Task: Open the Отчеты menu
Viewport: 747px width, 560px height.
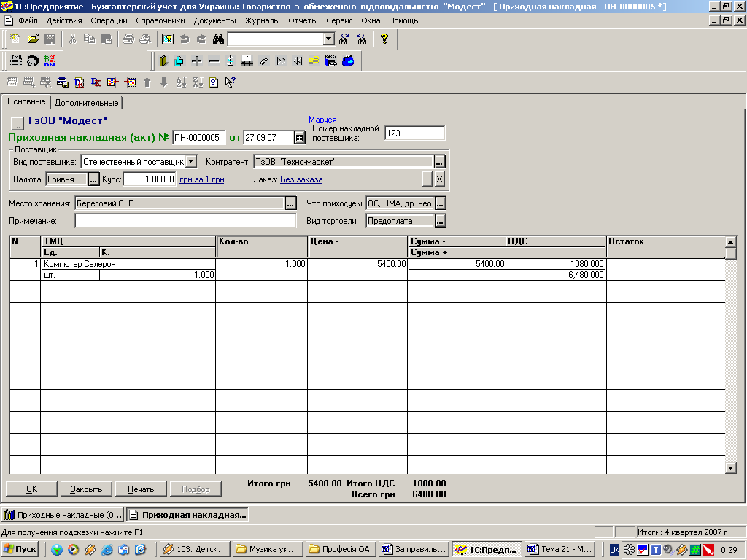Action: 303,20
